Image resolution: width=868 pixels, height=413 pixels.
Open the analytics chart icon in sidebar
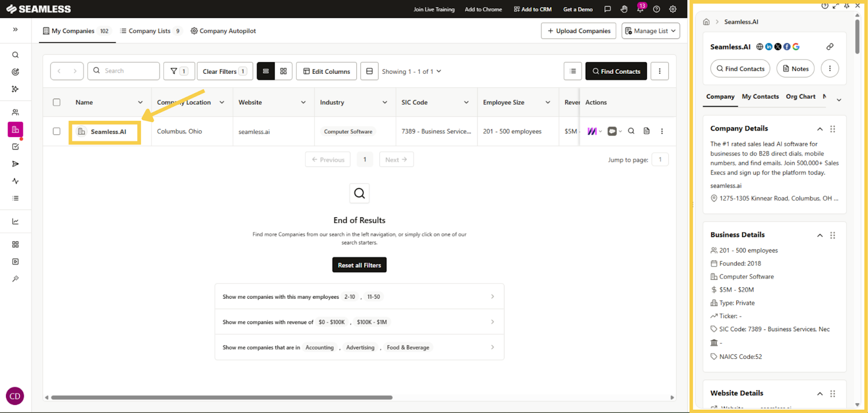(15, 221)
